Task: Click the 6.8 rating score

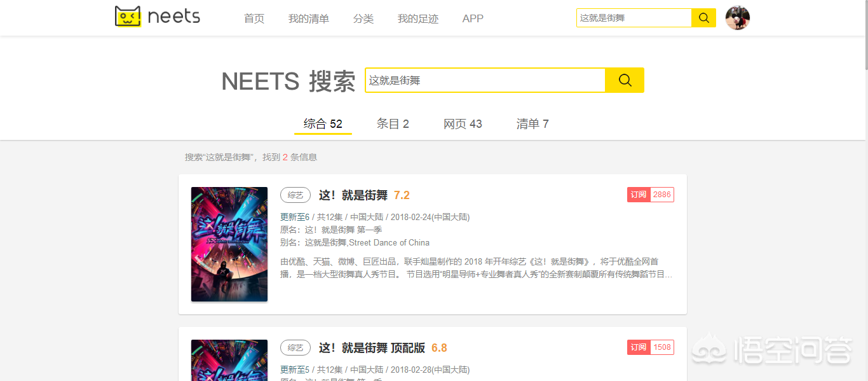Action: pyautogui.click(x=439, y=348)
